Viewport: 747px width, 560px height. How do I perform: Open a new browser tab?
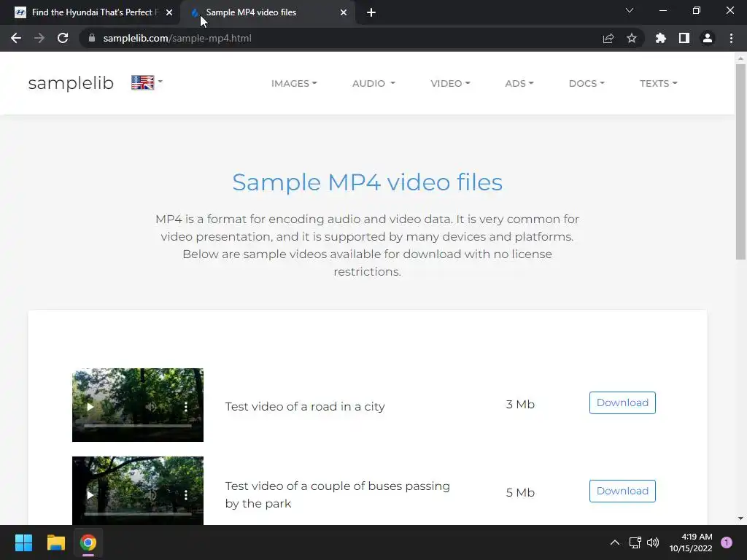click(x=371, y=13)
